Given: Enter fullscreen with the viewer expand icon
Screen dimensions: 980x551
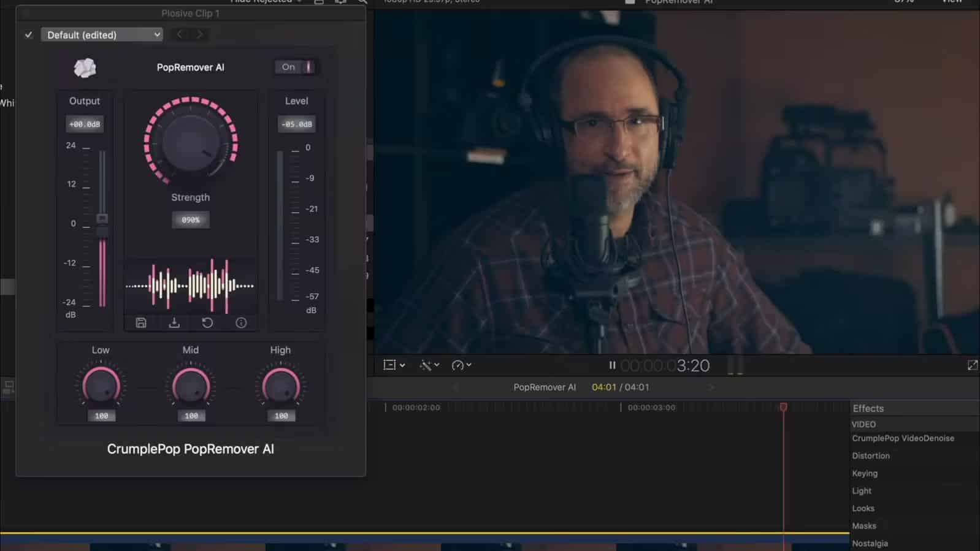Looking at the screenshot, I should (x=972, y=365).
